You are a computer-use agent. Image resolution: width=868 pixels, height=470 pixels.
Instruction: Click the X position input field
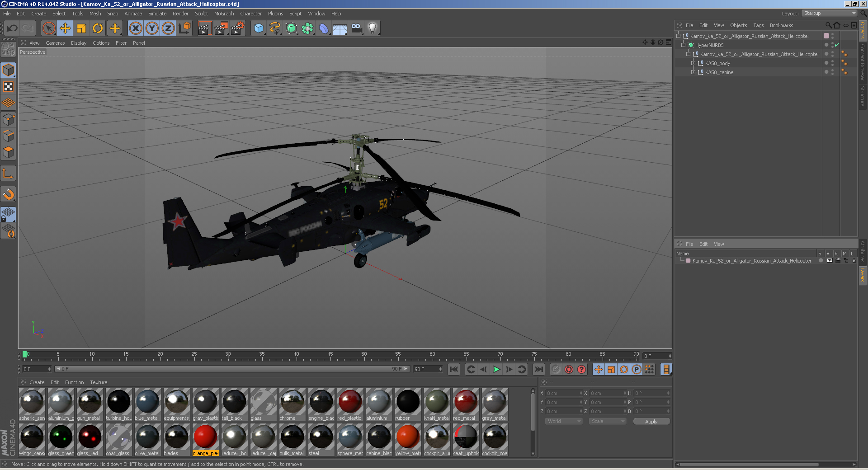point(564,393)
